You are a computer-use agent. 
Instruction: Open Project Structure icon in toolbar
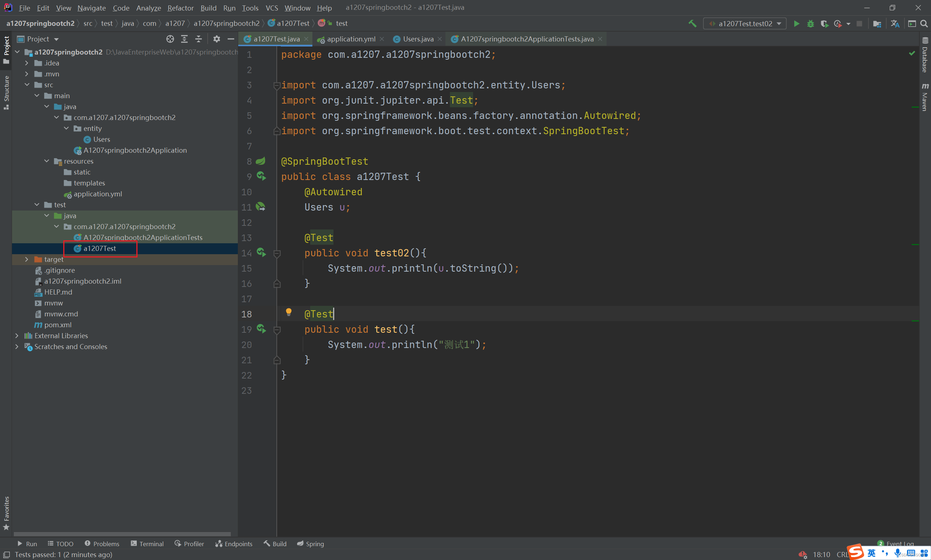pos(877,24)
